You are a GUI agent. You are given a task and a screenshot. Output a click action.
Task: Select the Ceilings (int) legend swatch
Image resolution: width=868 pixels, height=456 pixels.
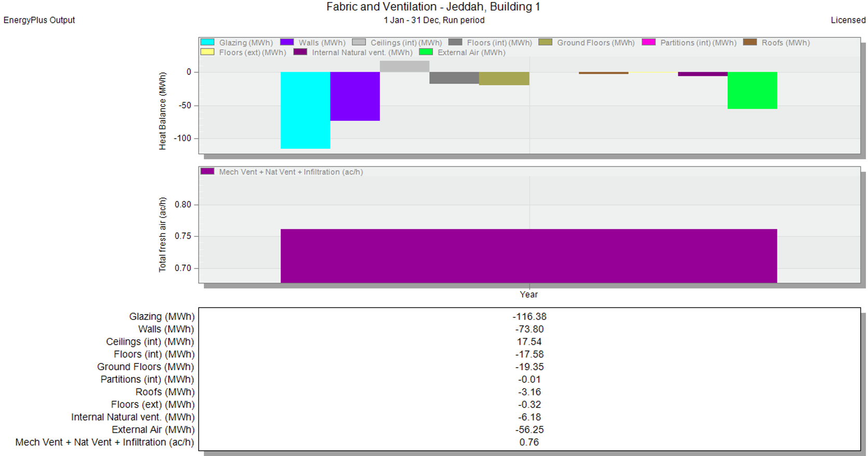pyautogui.click(x=359, y=42)
